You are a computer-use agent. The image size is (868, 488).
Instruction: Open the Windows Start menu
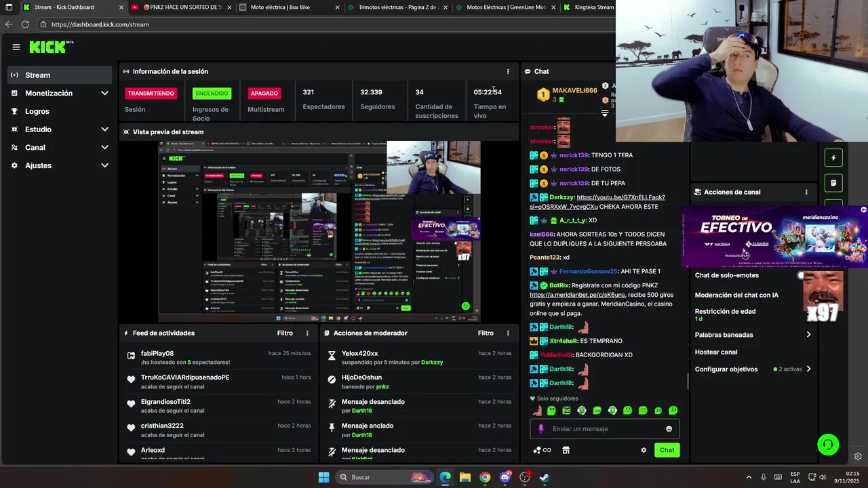[x=323, y=477]
